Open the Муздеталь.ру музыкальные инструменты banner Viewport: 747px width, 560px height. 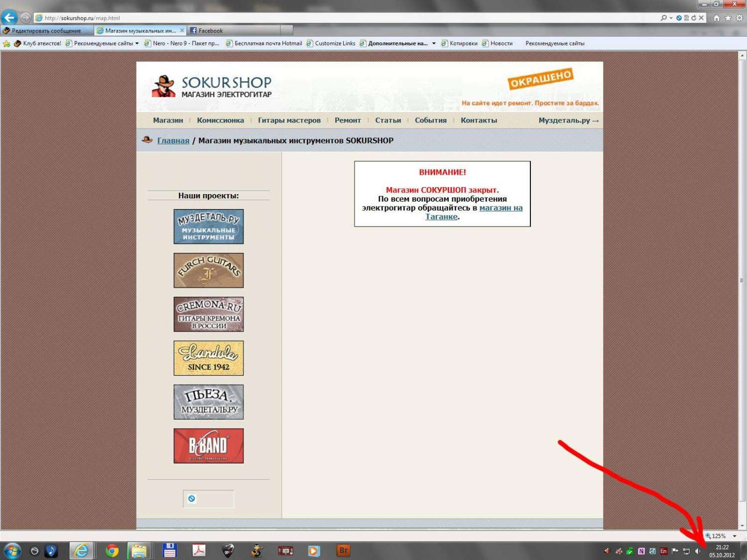point(209,226)
